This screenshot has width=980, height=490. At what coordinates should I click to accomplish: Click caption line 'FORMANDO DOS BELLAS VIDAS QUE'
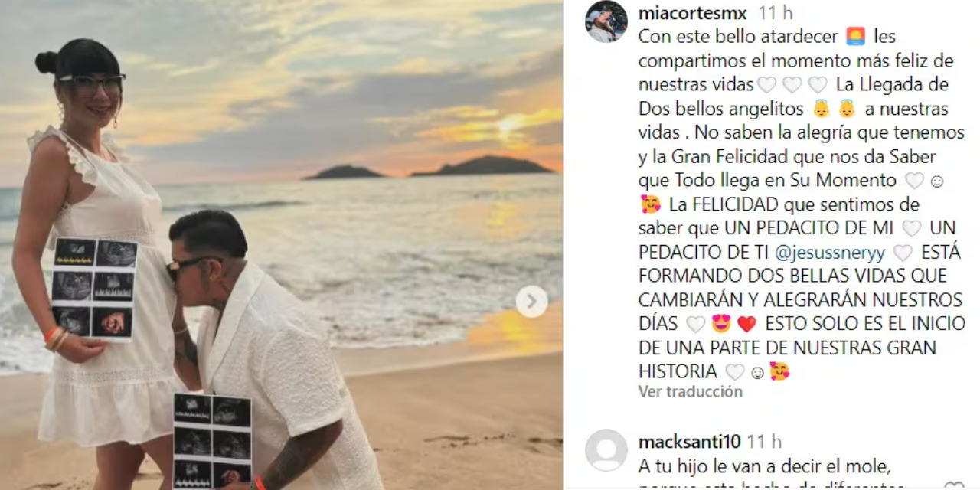pos(792,276)
